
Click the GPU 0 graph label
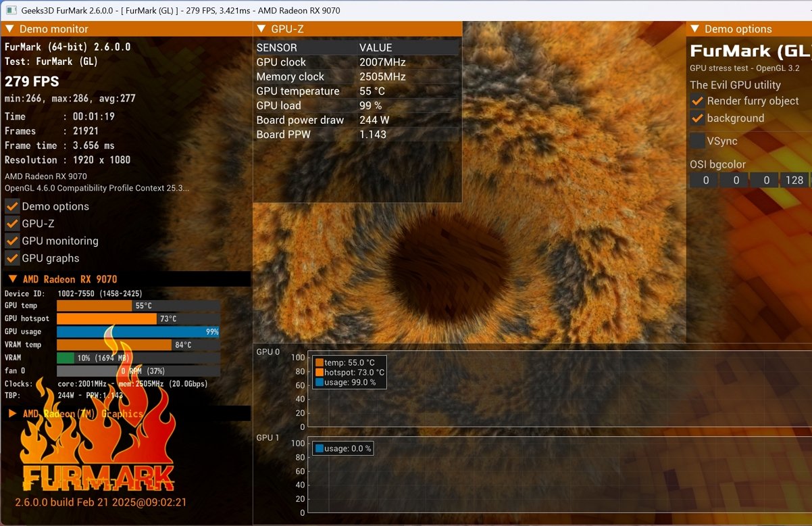tap(268, 352)
